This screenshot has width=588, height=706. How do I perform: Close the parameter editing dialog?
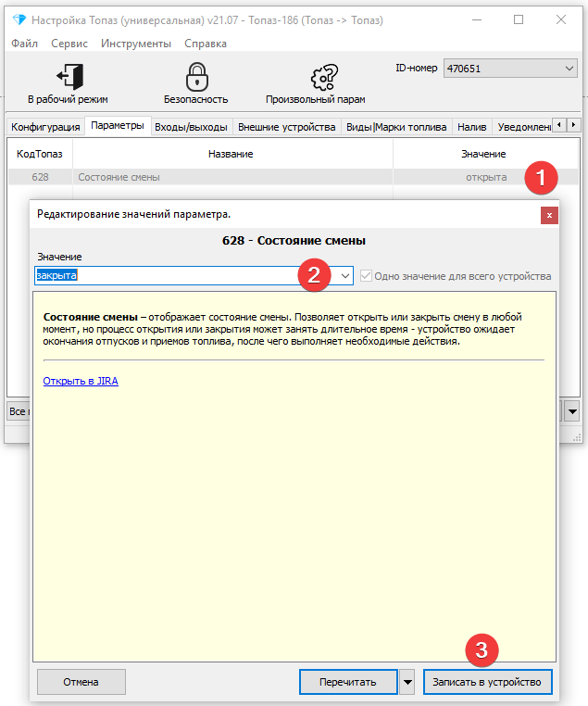coord(549,215)
